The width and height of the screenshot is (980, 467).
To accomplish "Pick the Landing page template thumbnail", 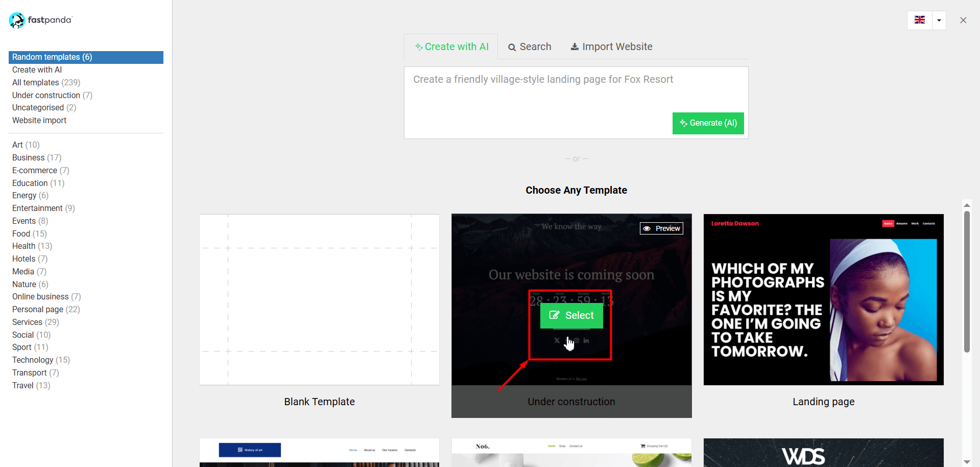I will tap(823, 299).
